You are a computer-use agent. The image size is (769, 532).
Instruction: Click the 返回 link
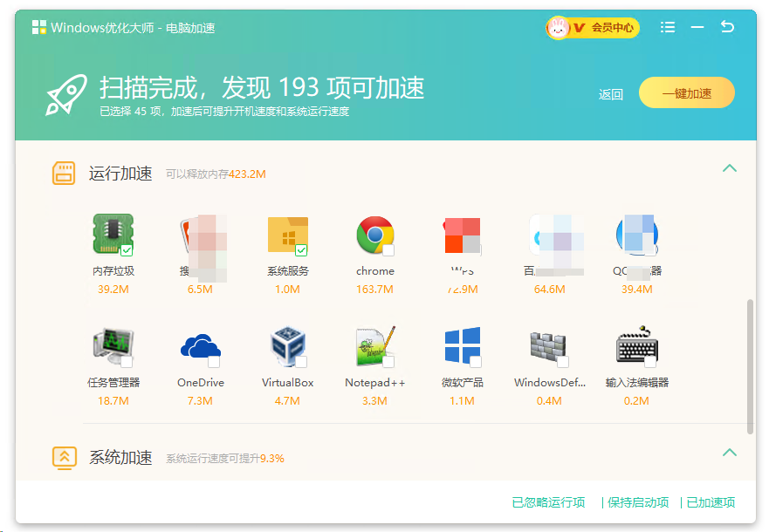tap(611, 94)
